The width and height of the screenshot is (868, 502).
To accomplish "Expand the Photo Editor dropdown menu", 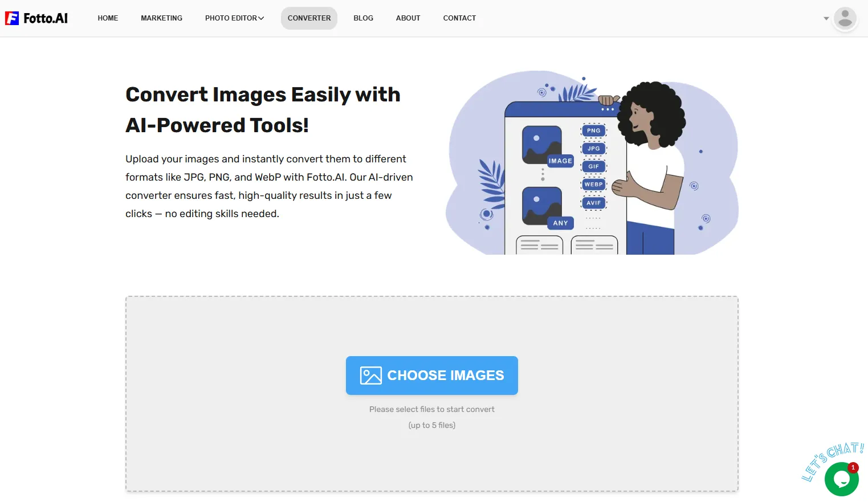I will click(234, 18).
